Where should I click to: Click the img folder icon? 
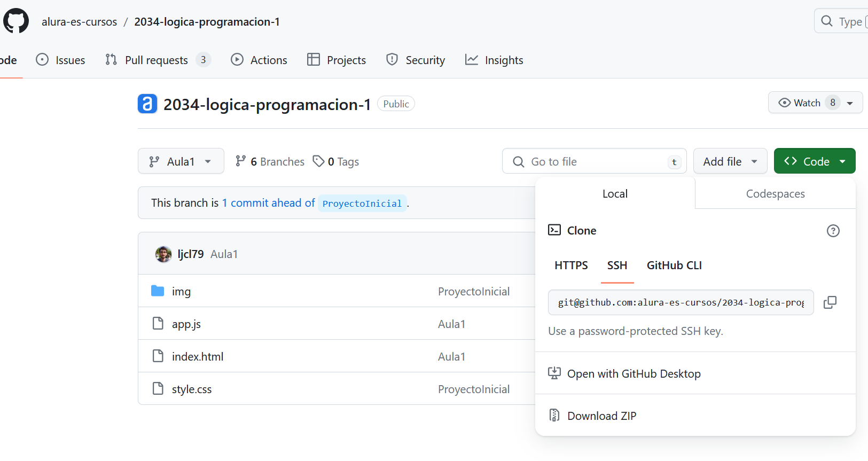tap(158, 291)
